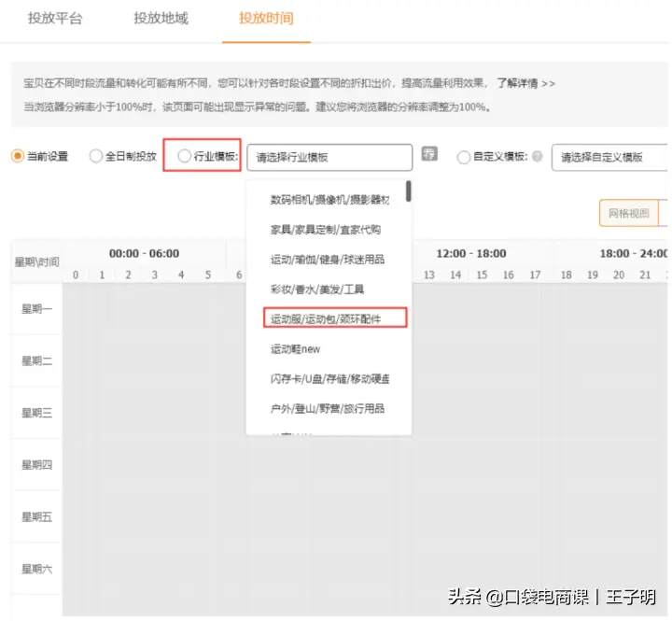Click the 00:00 - 06:00 time header

[x=144, y=253]
